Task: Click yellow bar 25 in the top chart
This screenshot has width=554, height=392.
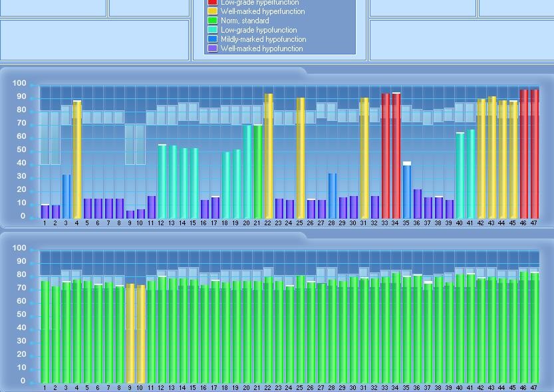Action: click(x=301, y=158)
